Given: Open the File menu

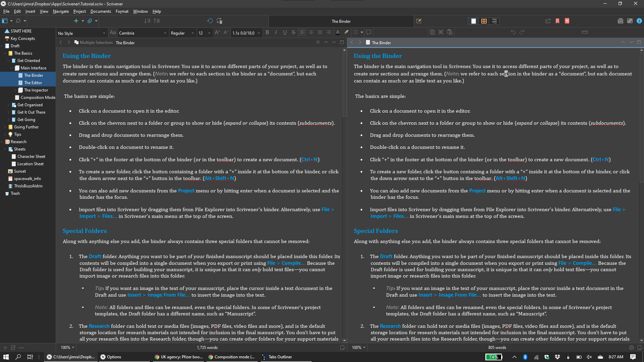Looking at the screenshot, I should point(6,11).
